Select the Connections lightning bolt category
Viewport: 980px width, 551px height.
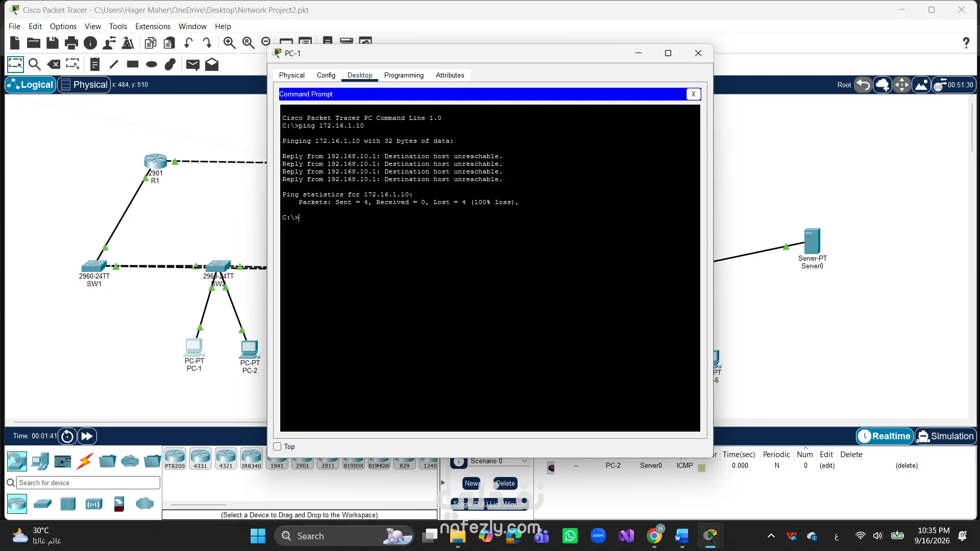pyautogui.click(x=85, y=461)
